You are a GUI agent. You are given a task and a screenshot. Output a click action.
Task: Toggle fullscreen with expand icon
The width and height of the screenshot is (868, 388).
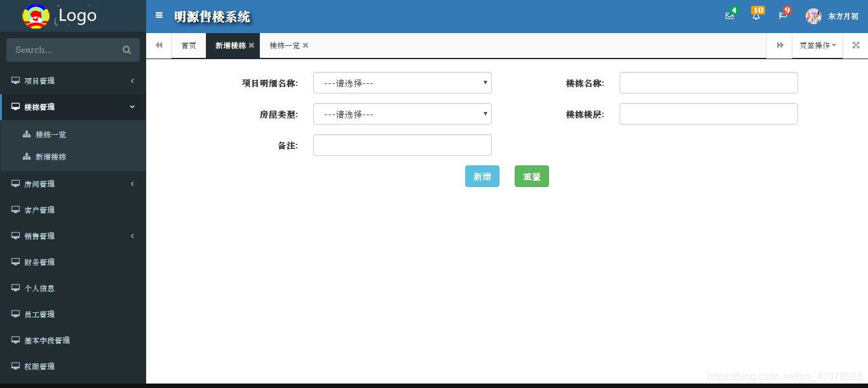[x=856, y=45]
